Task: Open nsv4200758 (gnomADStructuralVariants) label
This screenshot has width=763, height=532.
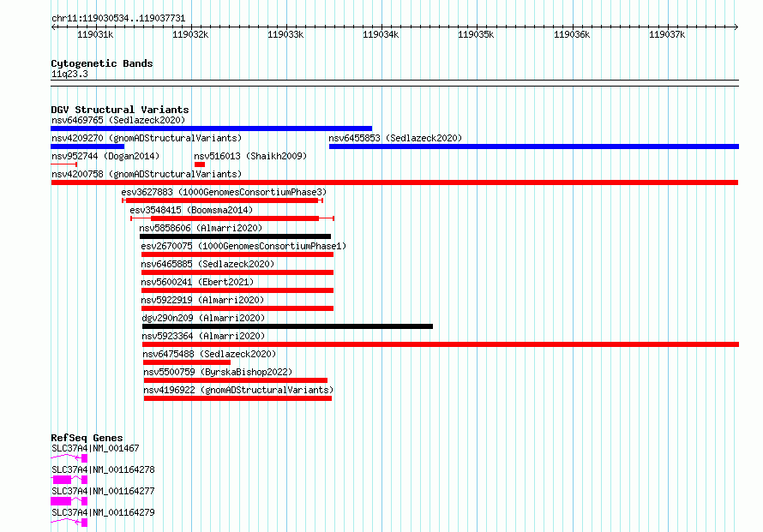Action: [x=147, y=174]
